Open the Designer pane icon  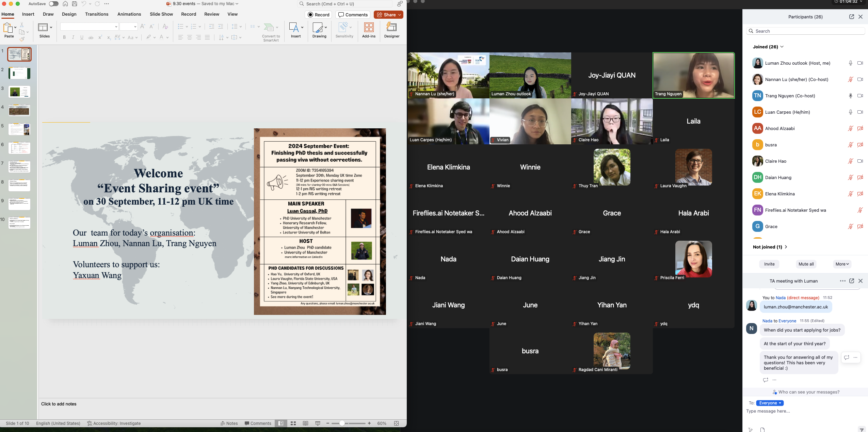(391, 28)
